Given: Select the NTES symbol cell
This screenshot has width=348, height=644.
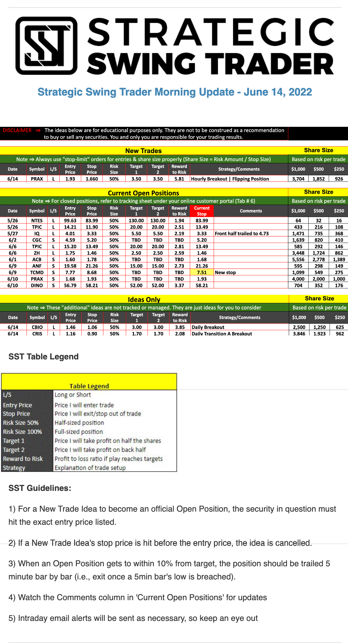Looking at the screenshot, I should [37, 221].
